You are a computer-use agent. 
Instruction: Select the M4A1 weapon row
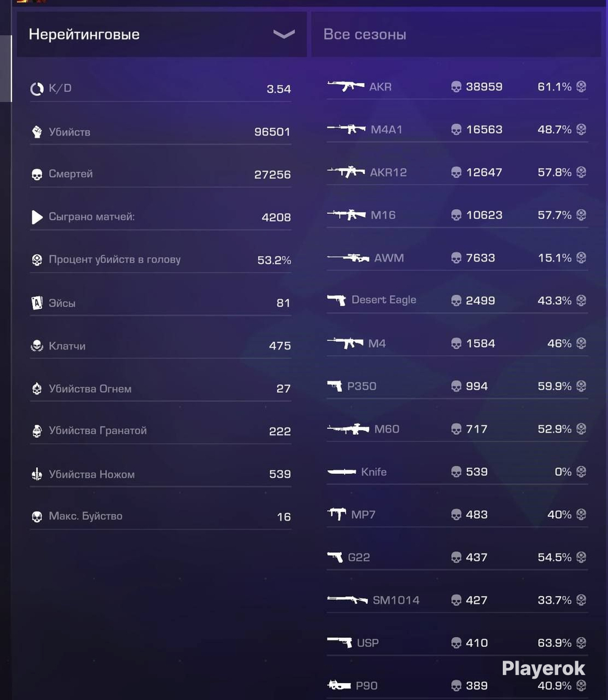(457, 130)
